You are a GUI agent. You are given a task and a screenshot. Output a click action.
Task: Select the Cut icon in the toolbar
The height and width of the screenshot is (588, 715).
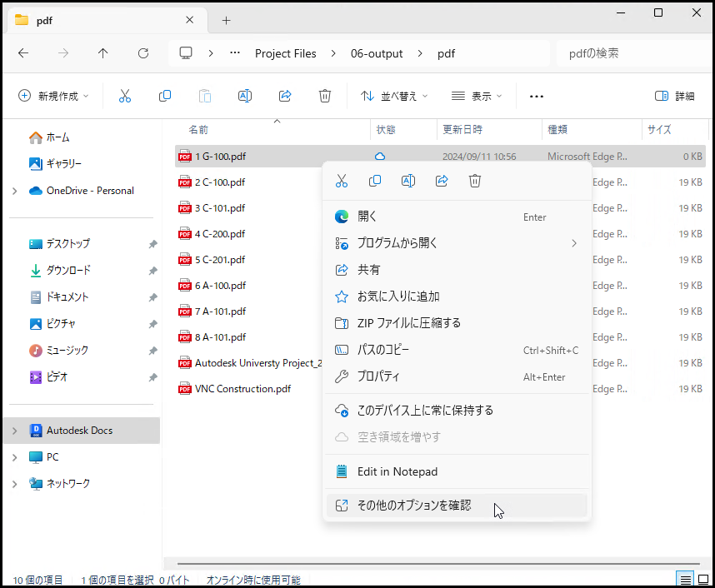point(125,96)
